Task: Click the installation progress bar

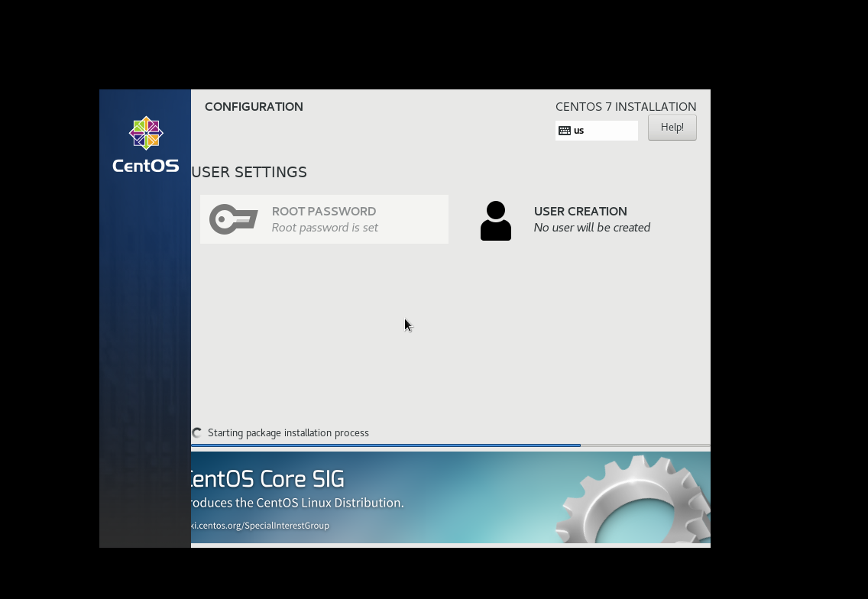Action: 451,445
